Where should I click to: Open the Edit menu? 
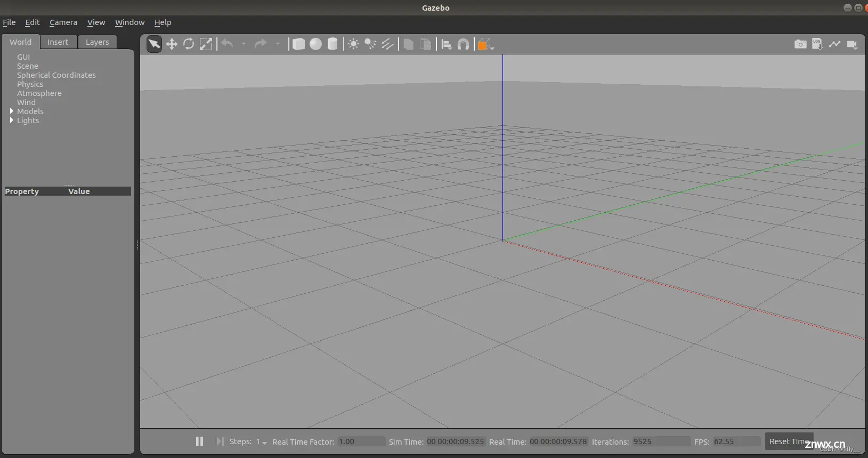33,22
